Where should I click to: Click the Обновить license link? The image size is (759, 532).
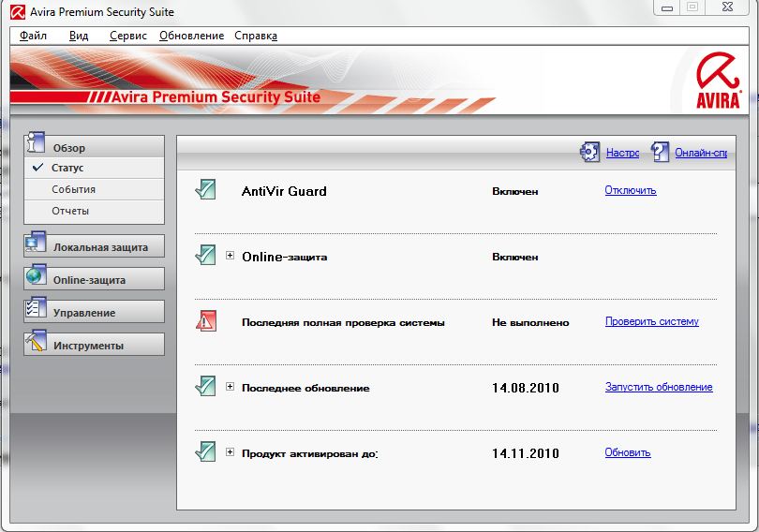point(627,452)
